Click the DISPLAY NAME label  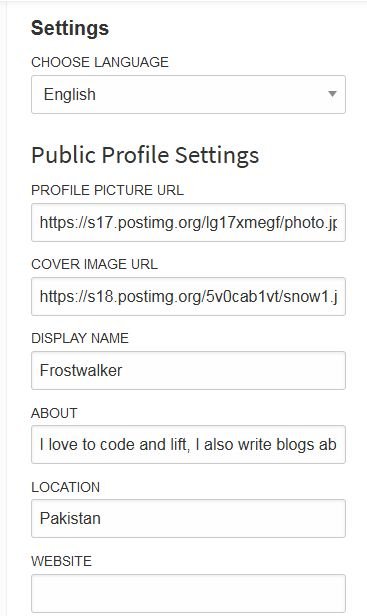80,338
